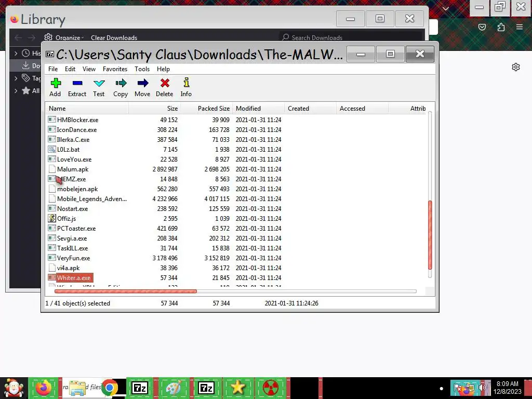Sort list by Name column header
The width and height of the screenshot is (532, 399).
[x=87, y=109]
